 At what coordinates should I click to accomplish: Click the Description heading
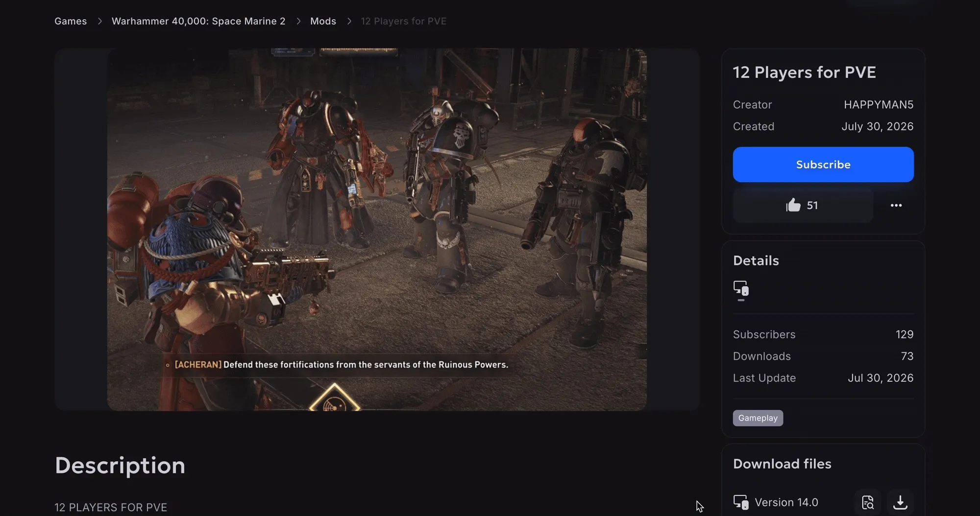point(120,466)
